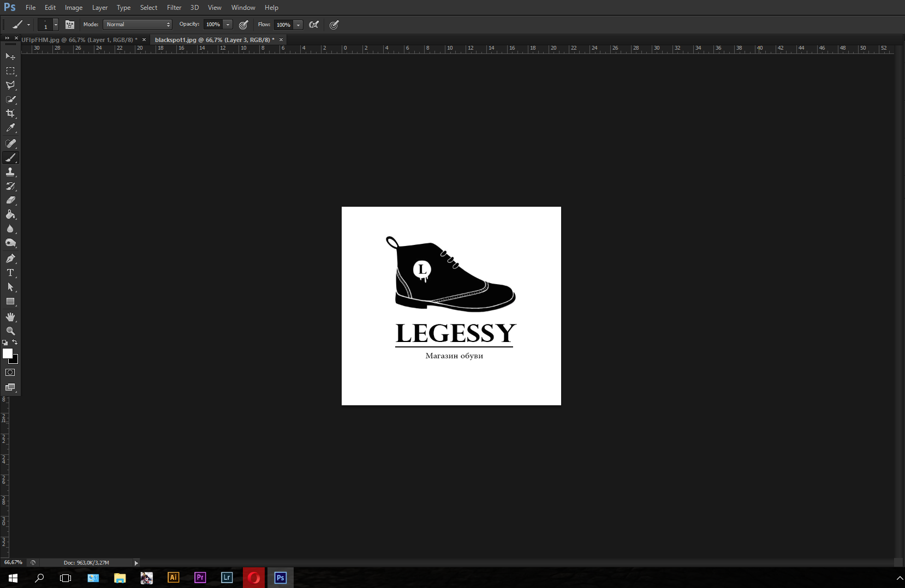This screenshot has height=588, width=905.
Task: Toggle the Brush panel button
Action: click(x=70, y=25)
